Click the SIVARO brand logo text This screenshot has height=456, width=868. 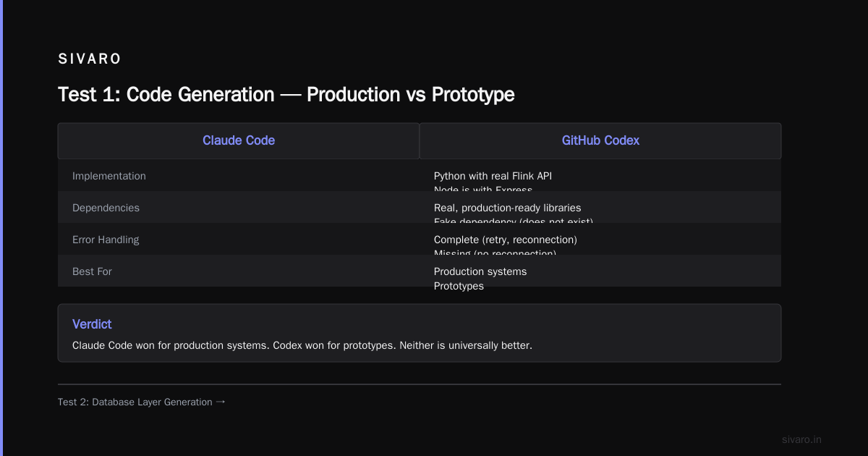tap(90, 59)
